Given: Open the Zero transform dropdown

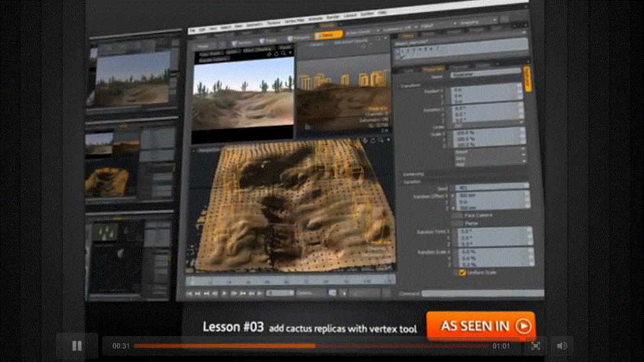Looking at the screenshot, I should [x=489, y=158].
